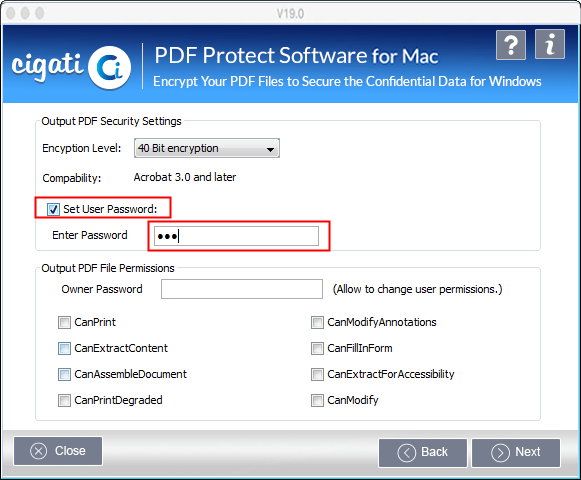Enable the CanAssembleDocument option
Viewport: 581px width, 480px height.
64,374
